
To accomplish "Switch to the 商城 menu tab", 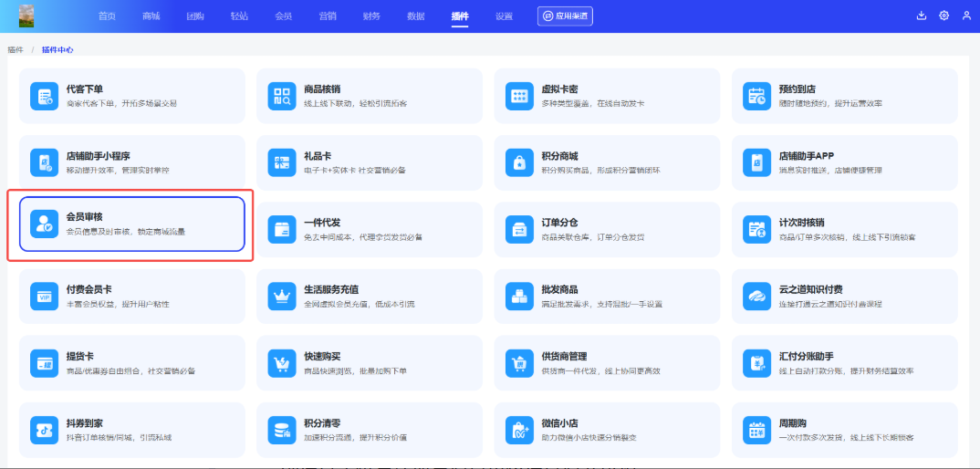I will point(151,16).
